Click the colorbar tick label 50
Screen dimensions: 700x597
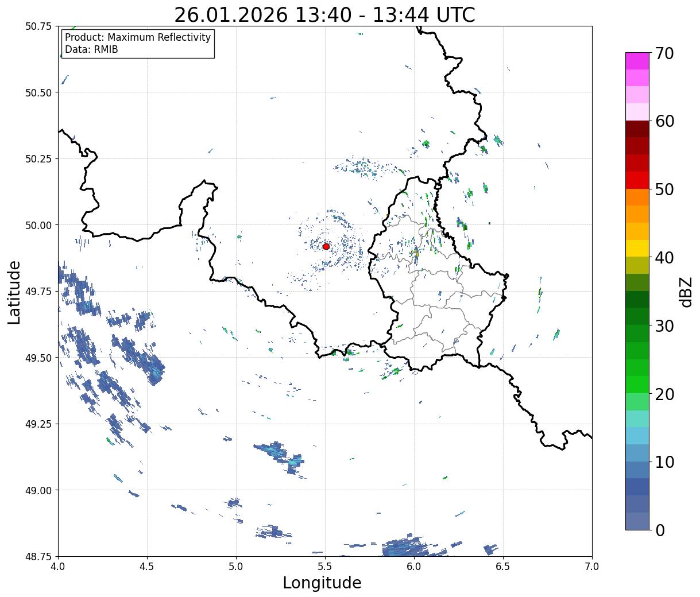664,189
